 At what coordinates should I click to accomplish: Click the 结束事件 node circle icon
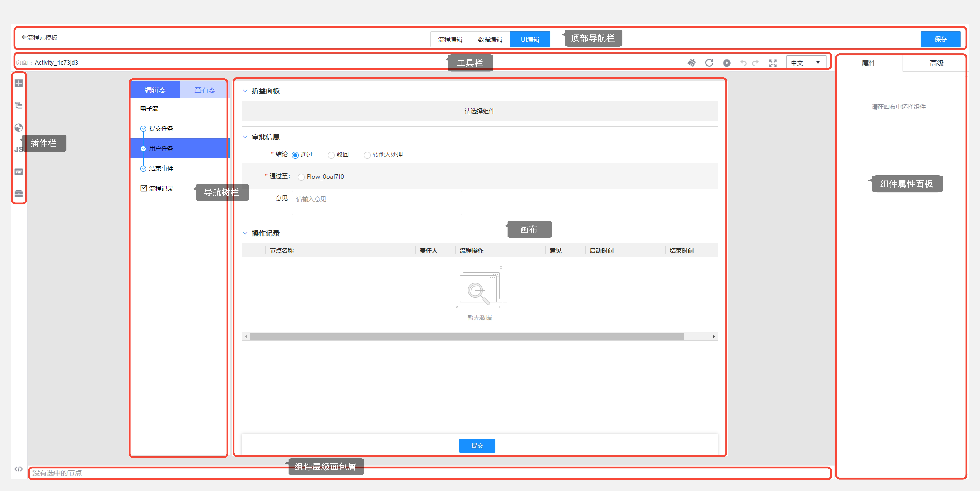click(143, 169)
